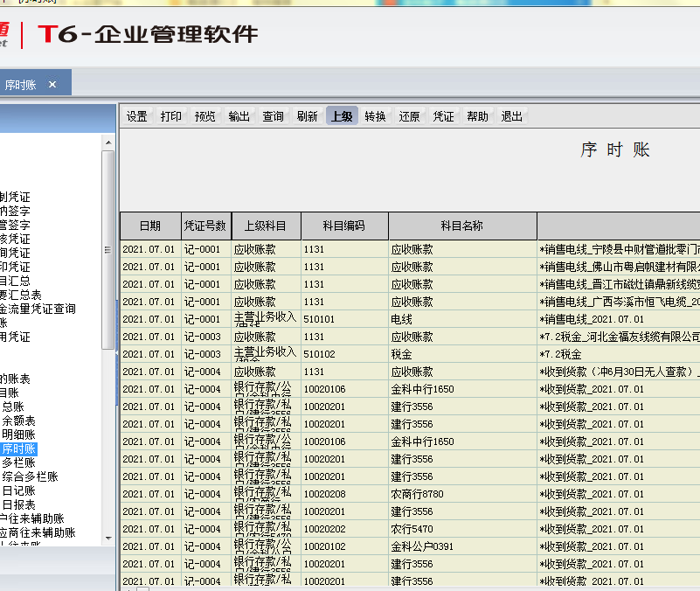Select 余额表 in the sidebar tree

(18, 421)
